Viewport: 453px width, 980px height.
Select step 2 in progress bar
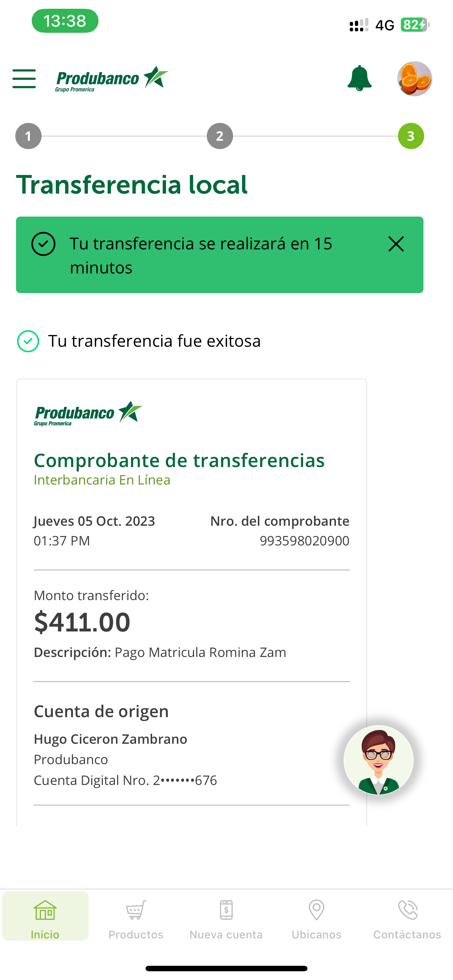pos(220,136)
